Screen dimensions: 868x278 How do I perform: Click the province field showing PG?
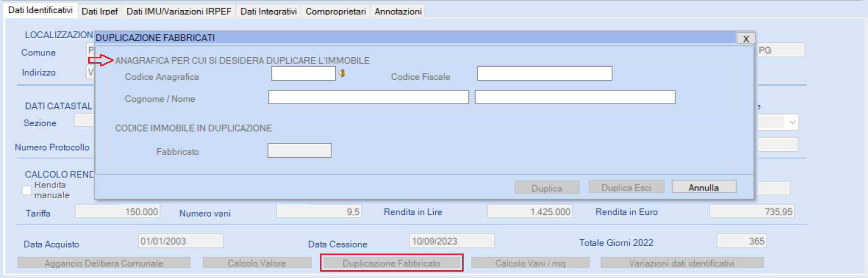781,50
